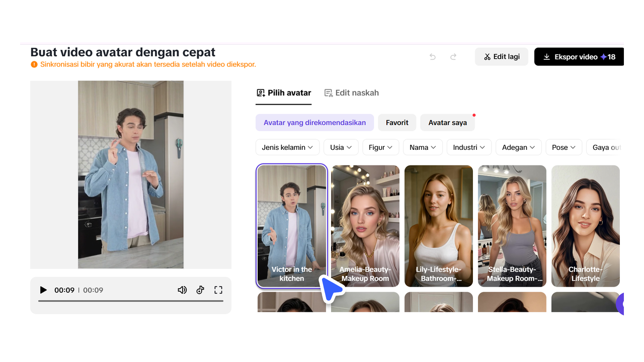
Task: Click the Ekspor video button
Action: [x=580, y=56]
